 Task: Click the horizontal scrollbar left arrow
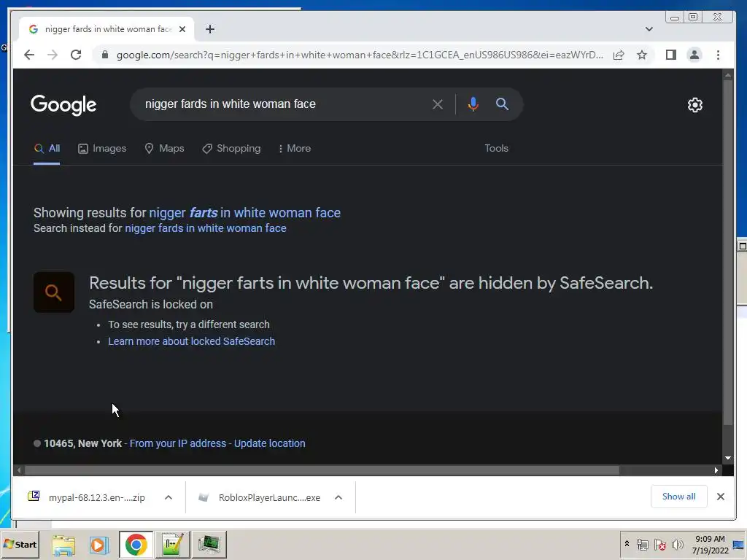click(x=18, y=470)
